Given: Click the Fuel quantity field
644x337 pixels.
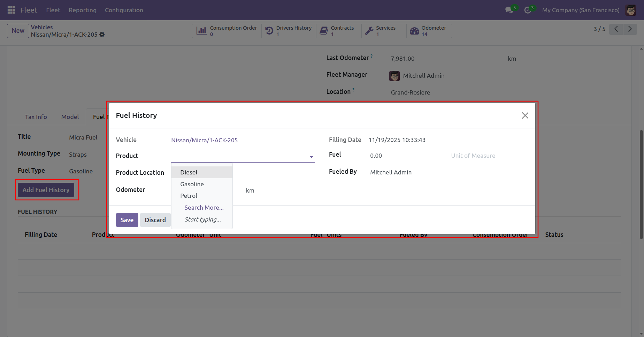Looking at the screenshot, I should pos(408,156).
